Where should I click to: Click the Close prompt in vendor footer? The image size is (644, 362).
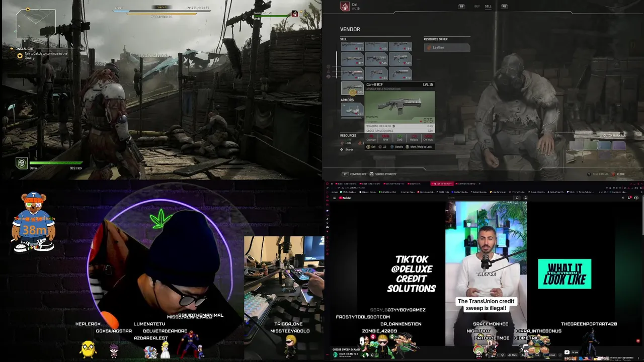coord(618,174)
